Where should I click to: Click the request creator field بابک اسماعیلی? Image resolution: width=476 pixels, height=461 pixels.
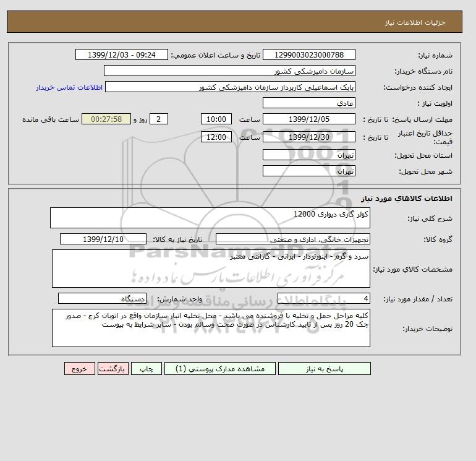pos(230,87)
